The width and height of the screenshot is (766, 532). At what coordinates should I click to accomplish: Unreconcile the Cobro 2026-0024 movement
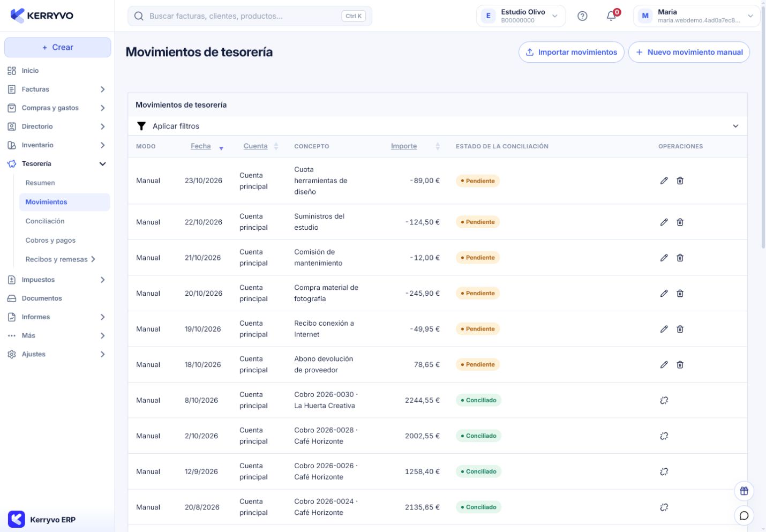(x=664, y=507)
